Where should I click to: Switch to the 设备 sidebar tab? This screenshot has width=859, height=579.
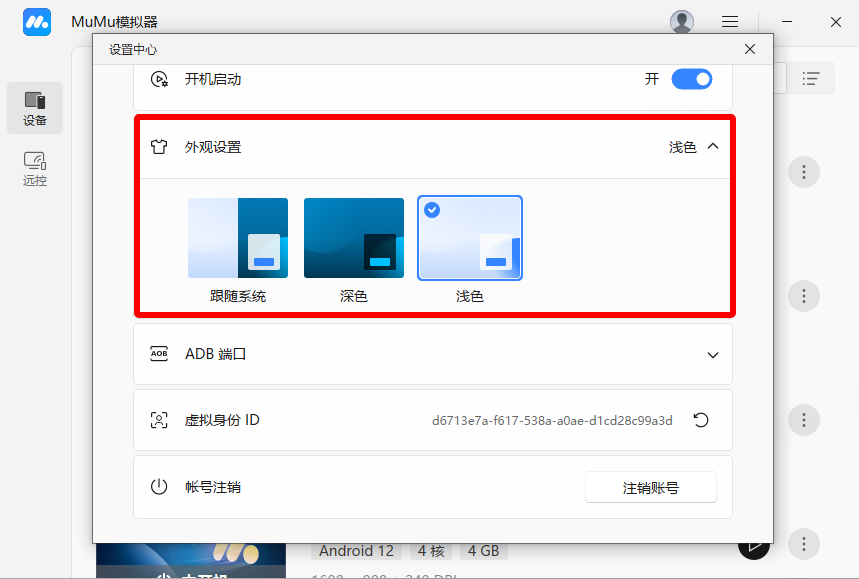coord(35,108)
